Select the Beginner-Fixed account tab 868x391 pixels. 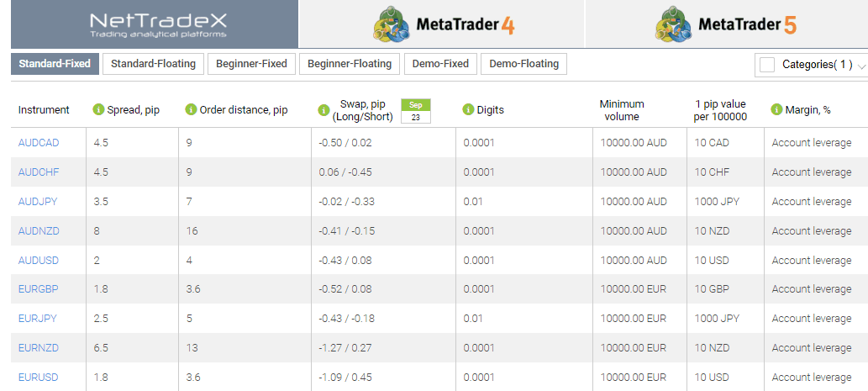pos(252,64)
